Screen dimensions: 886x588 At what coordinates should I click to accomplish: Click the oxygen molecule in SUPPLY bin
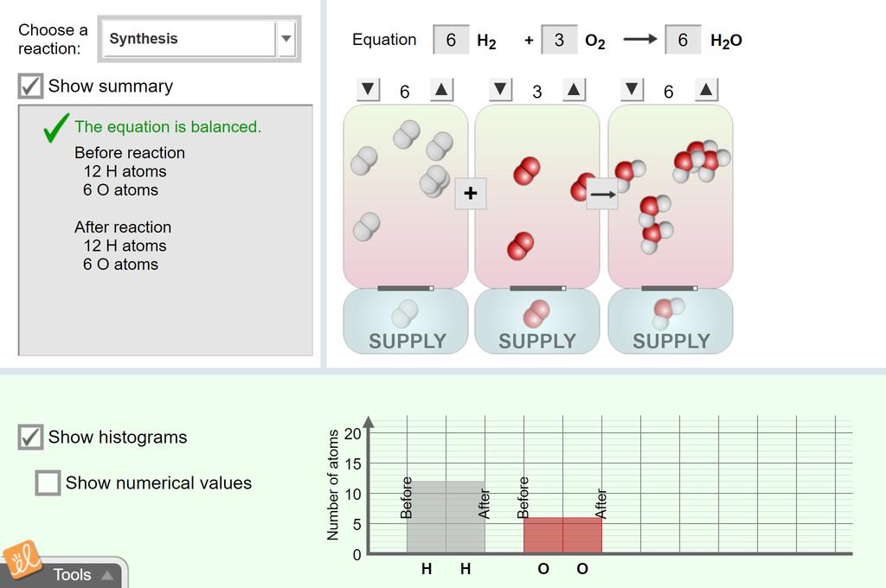[536, 314]
